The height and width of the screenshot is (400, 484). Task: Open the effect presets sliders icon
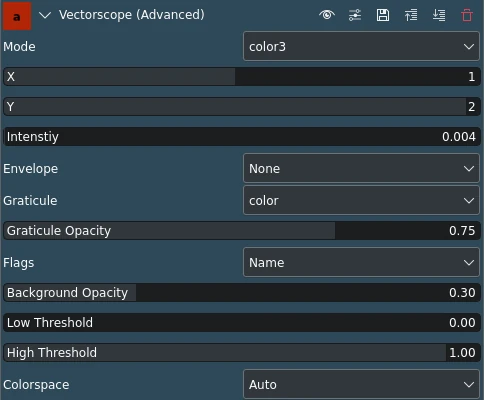click(355, 15)
